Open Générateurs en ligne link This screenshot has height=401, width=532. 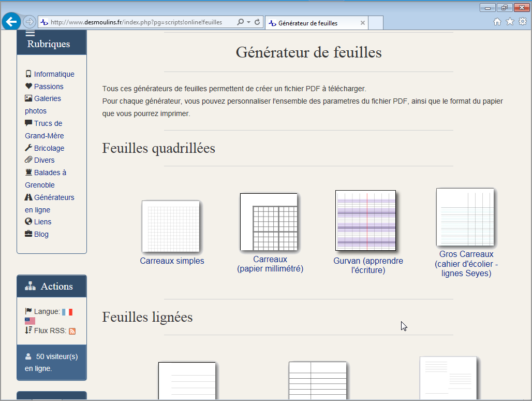pyautogui.click(x=50, y=204)
